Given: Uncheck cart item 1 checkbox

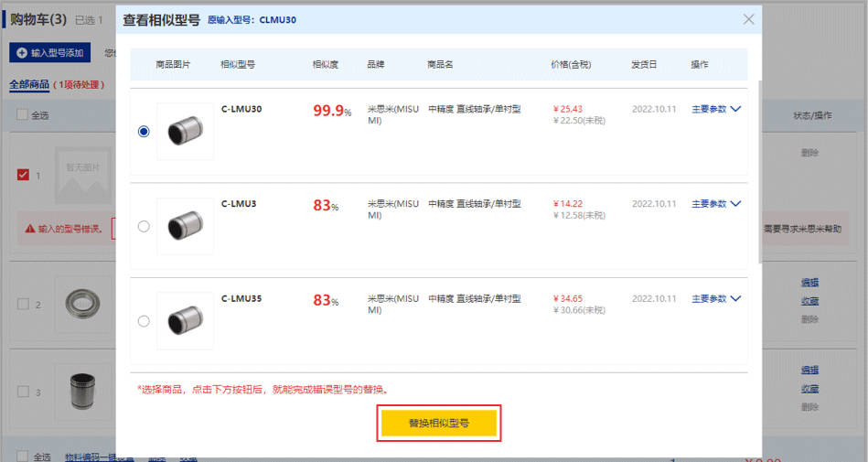Looking at the screenshot, I should [x=24, y=175].
